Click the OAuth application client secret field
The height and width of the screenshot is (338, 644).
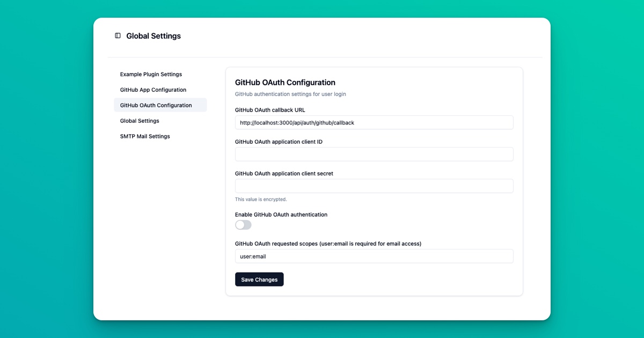[x=374, y=186]
